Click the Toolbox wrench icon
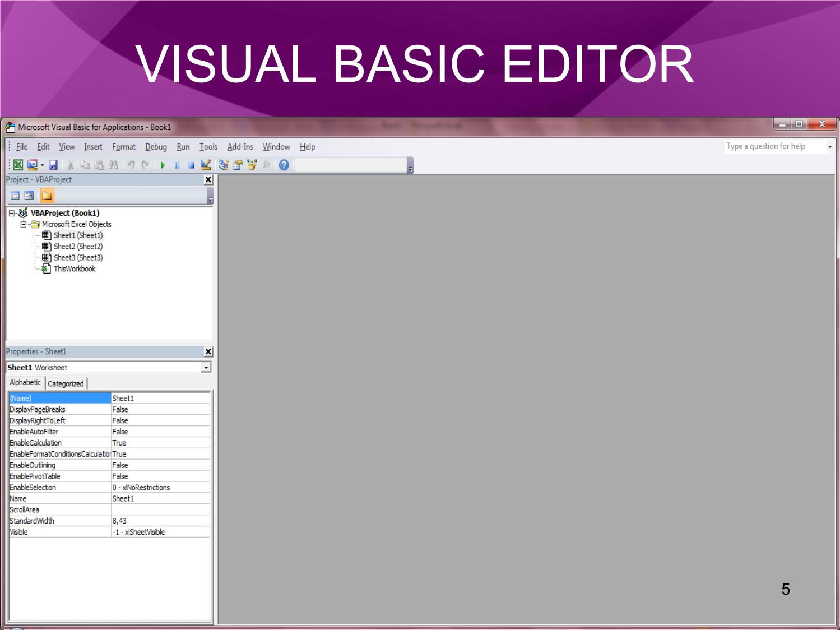Image resolution: width=840 pixels, height=630 pixels. (267, 165)
